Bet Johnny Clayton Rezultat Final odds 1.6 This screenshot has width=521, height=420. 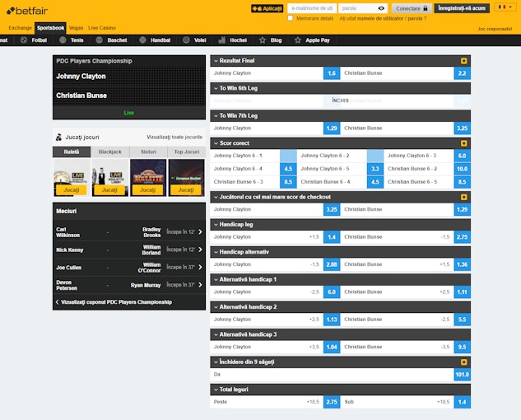(332, 73)
